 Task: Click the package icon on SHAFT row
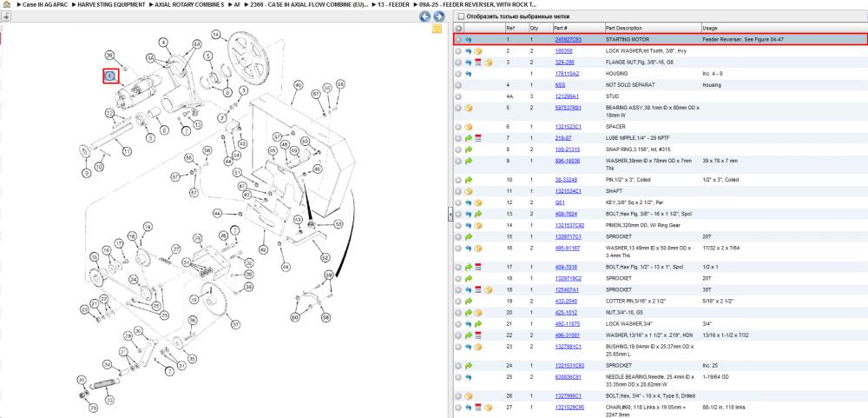click(469, 191)
